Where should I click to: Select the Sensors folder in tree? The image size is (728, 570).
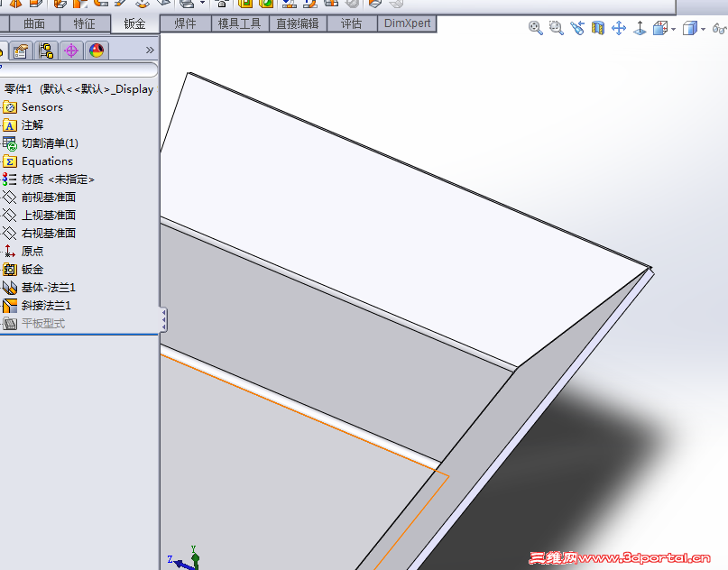coord(32,107)
